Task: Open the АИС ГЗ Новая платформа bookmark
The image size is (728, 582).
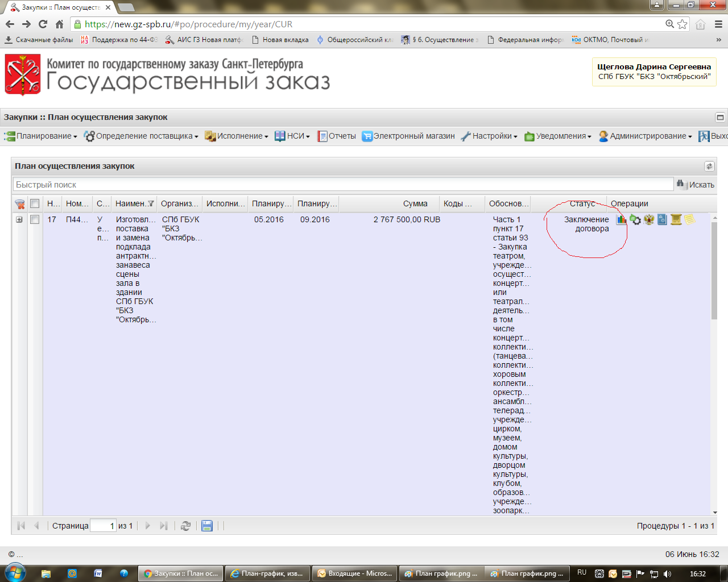Action: (204, 40)
